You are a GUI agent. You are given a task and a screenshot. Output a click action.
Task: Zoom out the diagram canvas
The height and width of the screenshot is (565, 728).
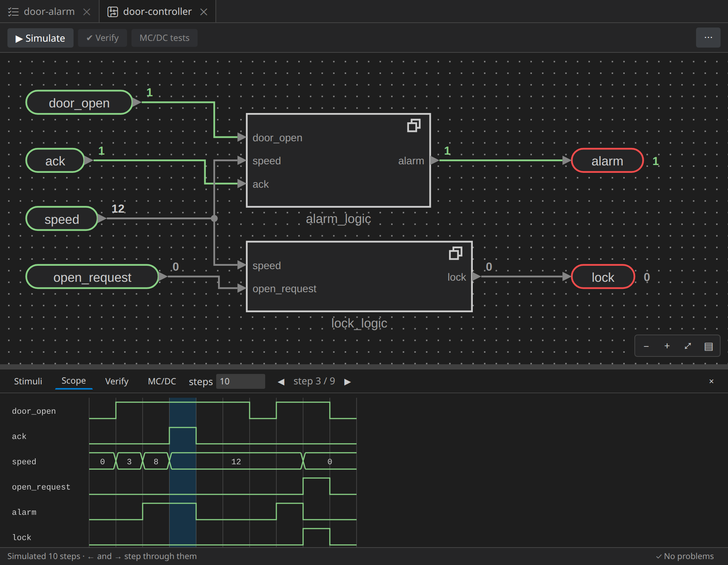coord(646,346)
